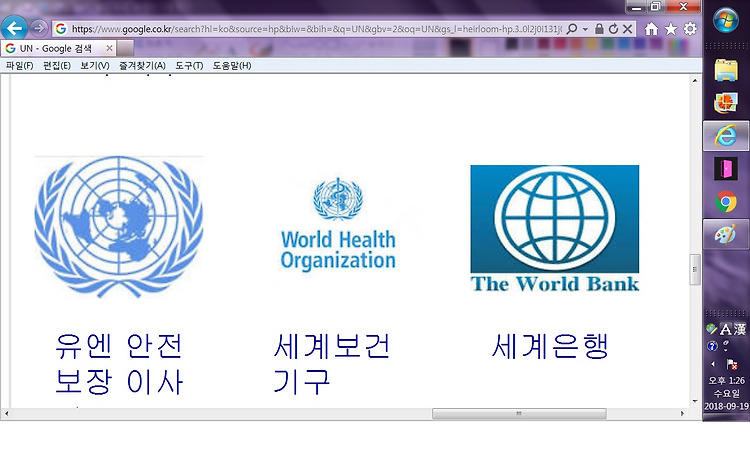Close the 'UN - Google 검색' tab
The width and height of the screenshot is (750, 472).
[109, 48]
